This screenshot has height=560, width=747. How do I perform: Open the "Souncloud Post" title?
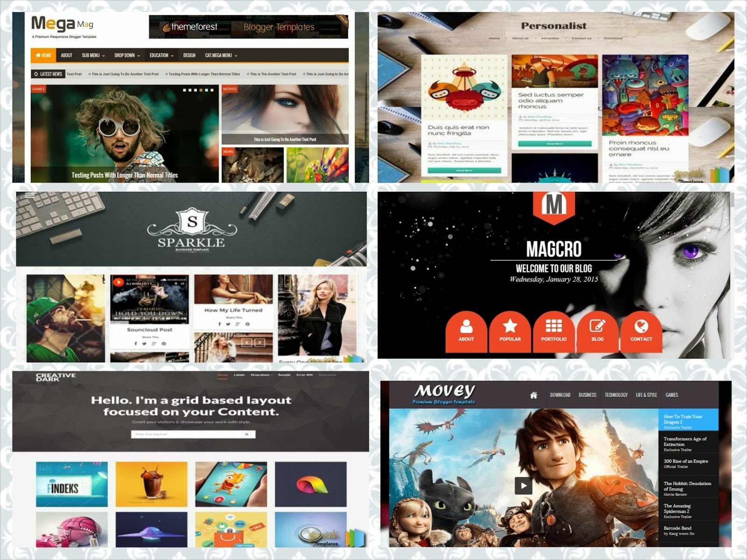click(149, 329)
